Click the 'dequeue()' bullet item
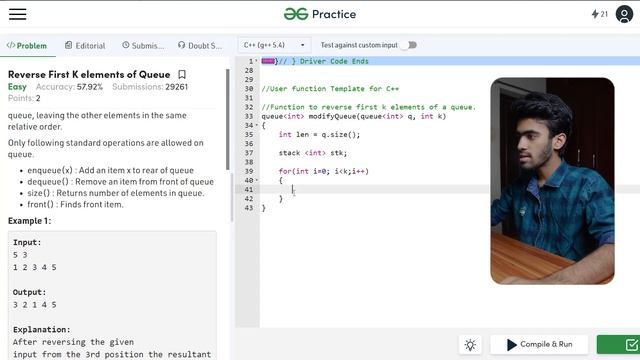Screen dimensions: 640x360 coord(120,182)
